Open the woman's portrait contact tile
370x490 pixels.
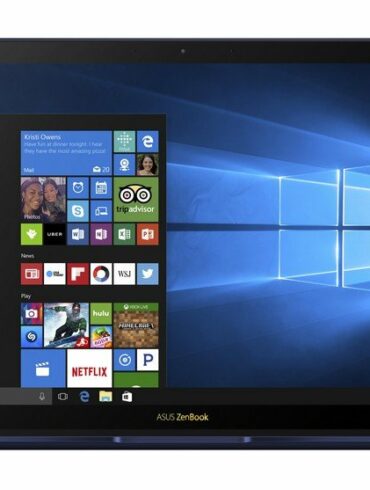point(148,165)
